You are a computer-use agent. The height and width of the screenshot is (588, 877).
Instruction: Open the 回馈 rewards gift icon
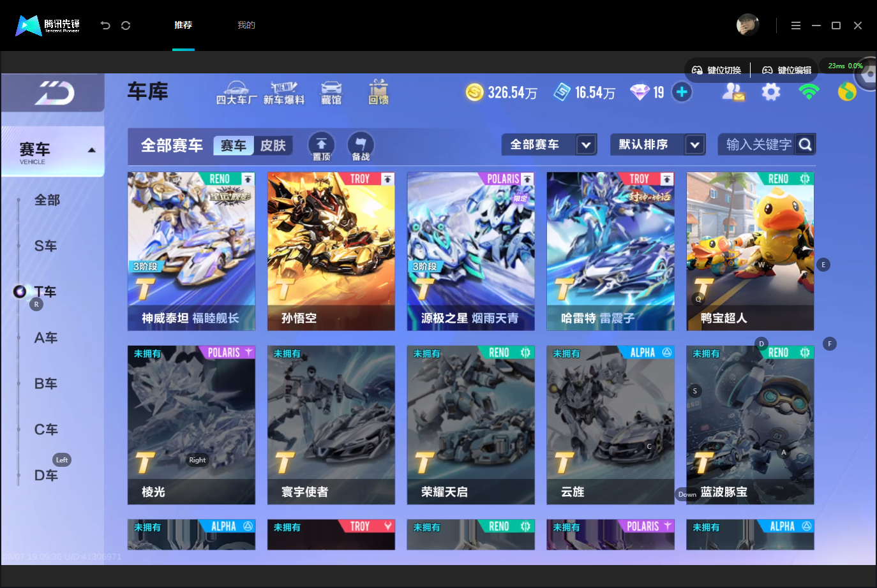click(x=379, y=92)
